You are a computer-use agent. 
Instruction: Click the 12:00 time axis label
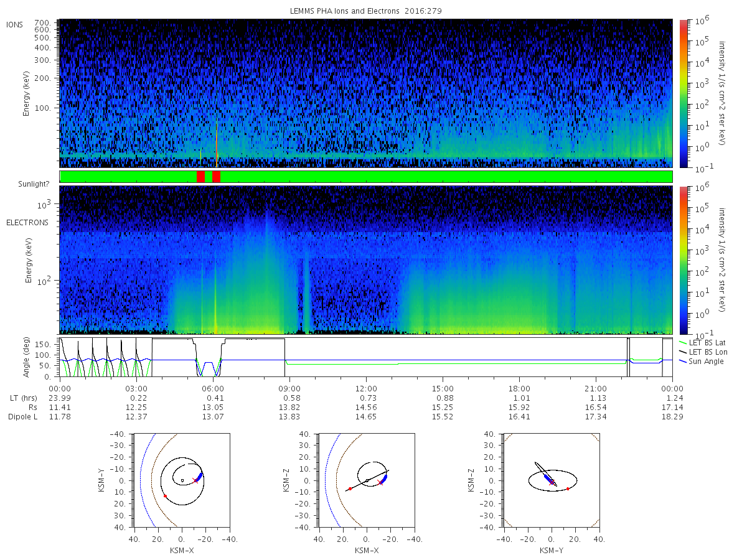pyautogui.click(x=366, y=389)
